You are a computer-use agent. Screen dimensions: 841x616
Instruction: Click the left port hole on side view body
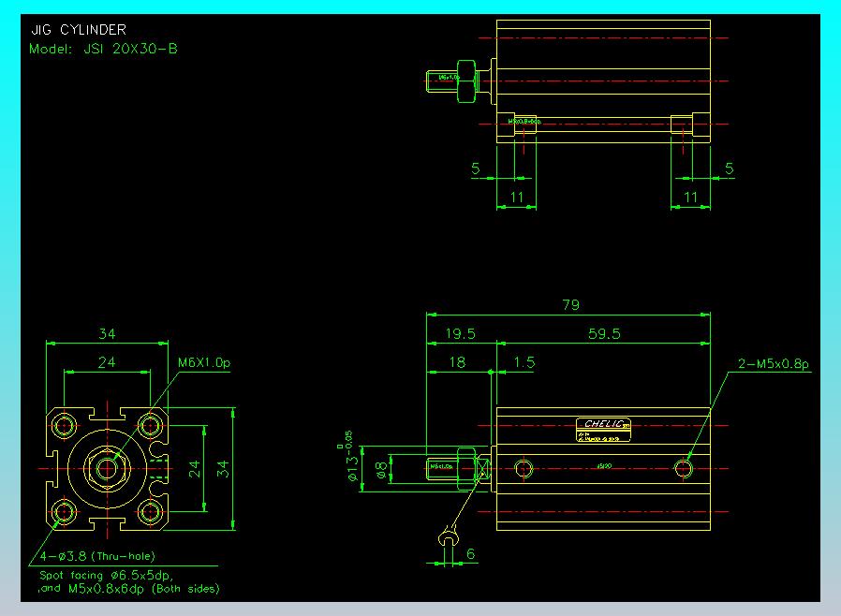(x=524, y=467)
